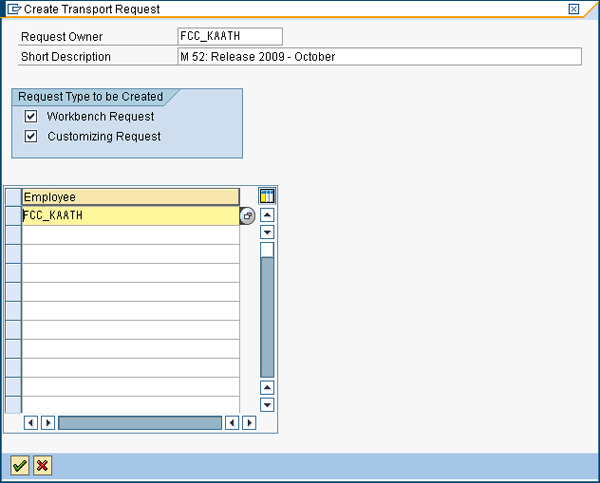The image size is (600, 483).
Task: Click the horizontal scrollbar track under the table
Action: pyautogui.click(x=140, y=423)
